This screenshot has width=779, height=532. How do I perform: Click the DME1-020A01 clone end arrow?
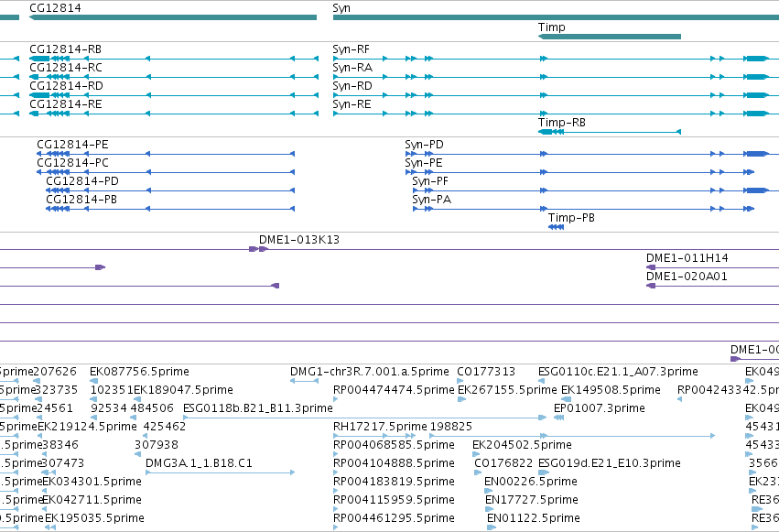(650, 286)
